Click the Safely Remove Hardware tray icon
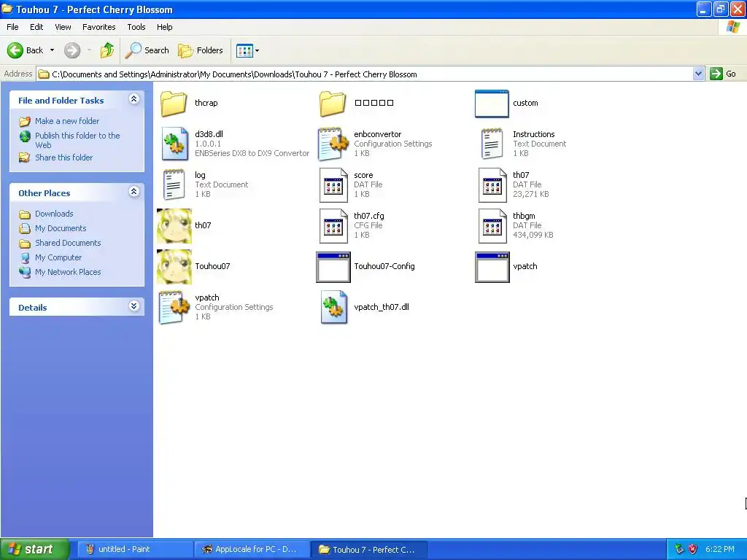This screenshot has width=747, height=560. click(x=679, y=550)
